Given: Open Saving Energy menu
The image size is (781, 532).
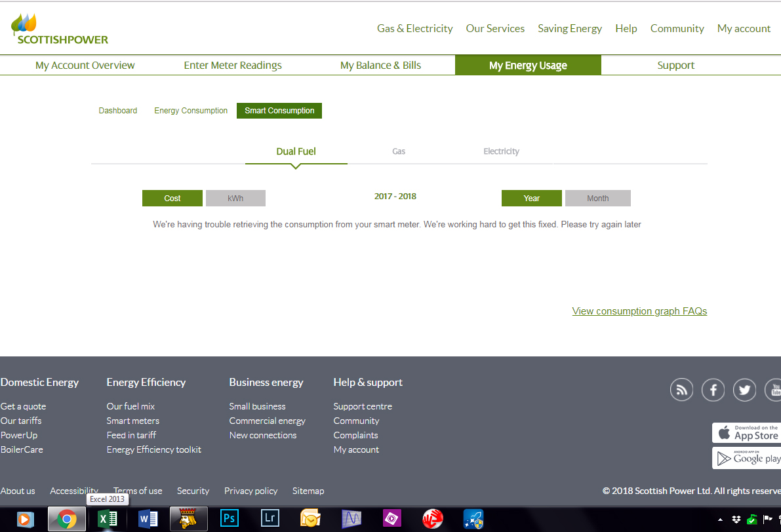Looking at the screenshot, I should 570,28.
